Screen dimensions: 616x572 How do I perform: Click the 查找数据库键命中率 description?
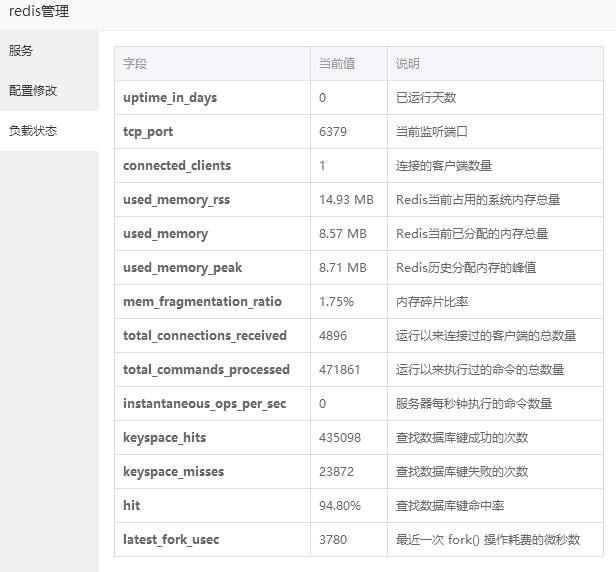(x=450, y=506)
